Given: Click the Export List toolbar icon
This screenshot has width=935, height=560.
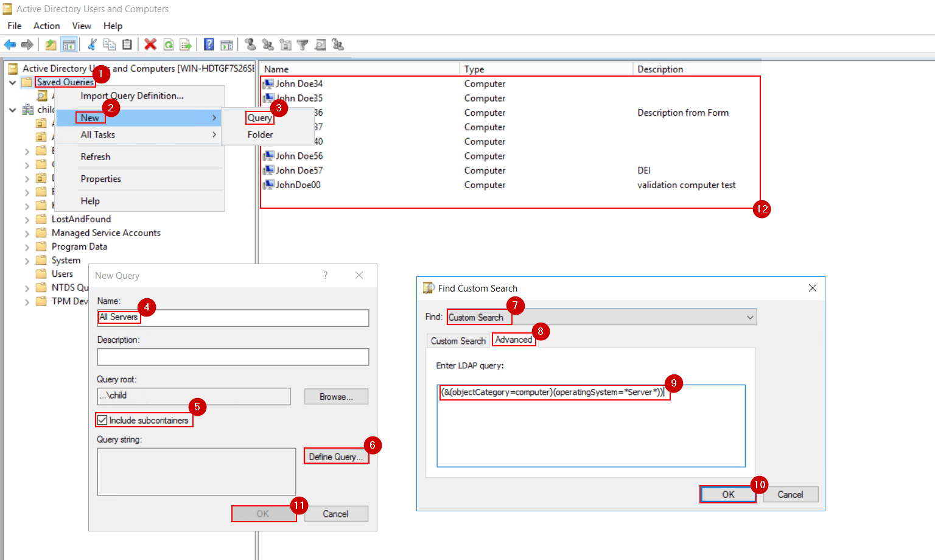Looking at the screenshot, I should 186,44.
